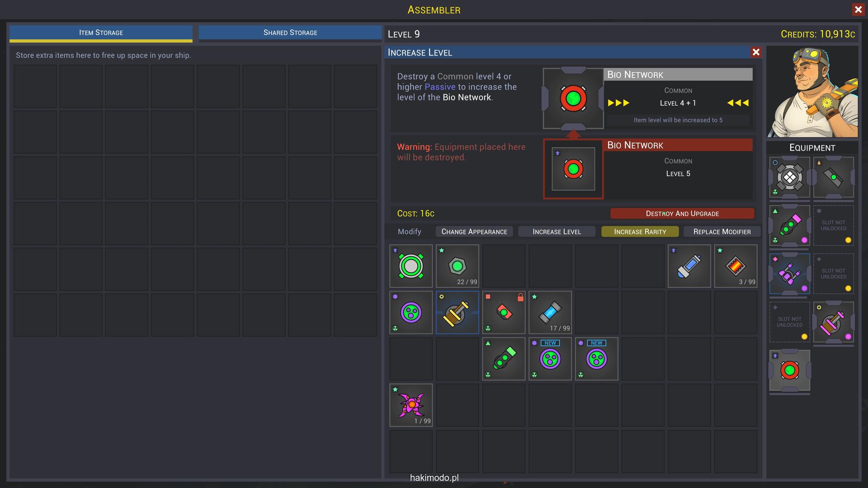Viewport: 868px width, 488px height.
Task: Click the equipped Bio Network equipment slot
Action: 789,371
